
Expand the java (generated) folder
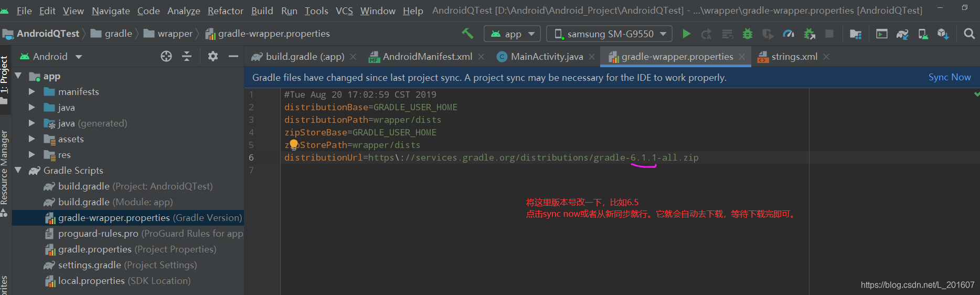31,123
